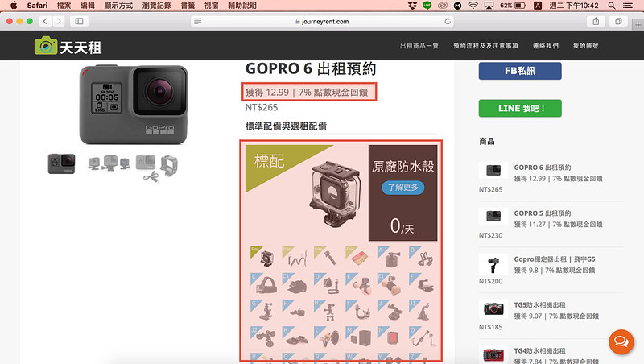
Task: Go forward in Safari history
Action: [59, 21]
